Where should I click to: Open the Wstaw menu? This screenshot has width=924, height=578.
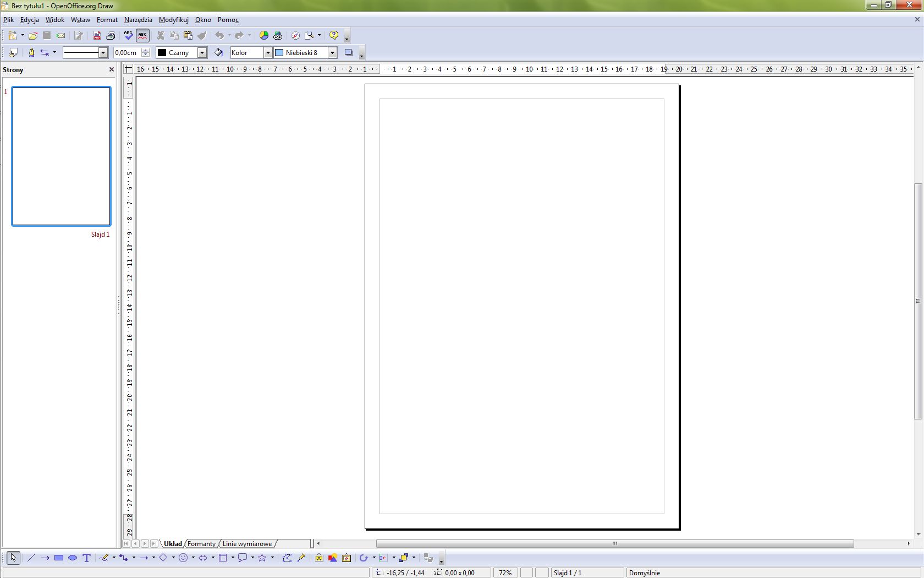pyautogui.click(x=80, y=20)
